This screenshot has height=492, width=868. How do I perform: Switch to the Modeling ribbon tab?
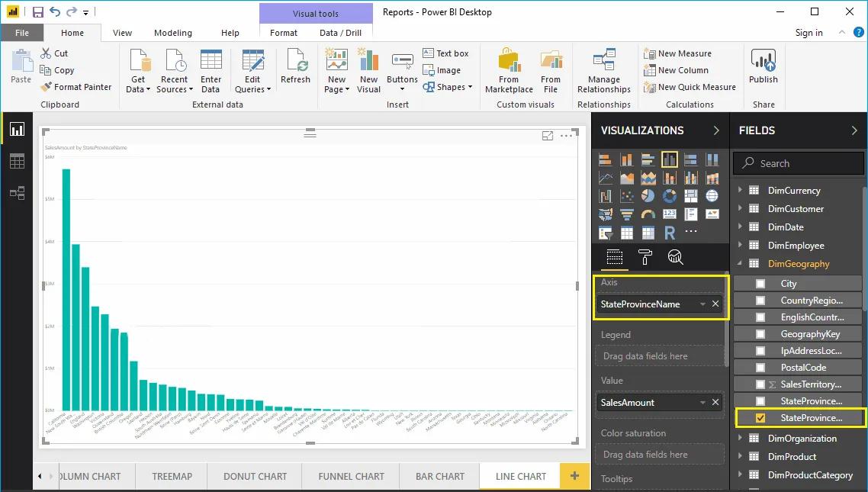coord(172,33)
